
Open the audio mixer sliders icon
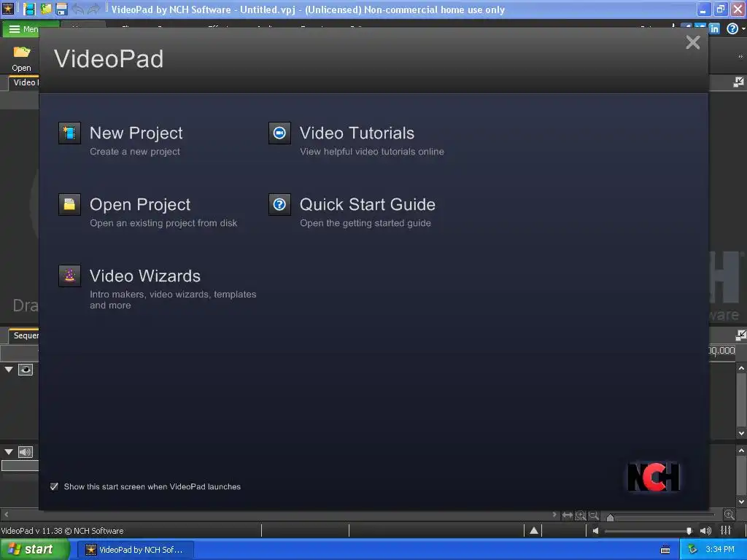point(726,530)
